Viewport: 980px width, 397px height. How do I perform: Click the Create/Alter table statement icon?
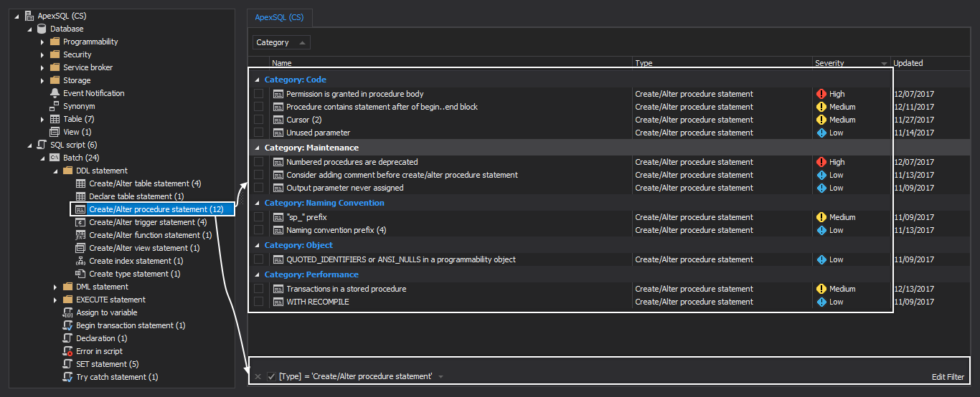pos(81,183)
